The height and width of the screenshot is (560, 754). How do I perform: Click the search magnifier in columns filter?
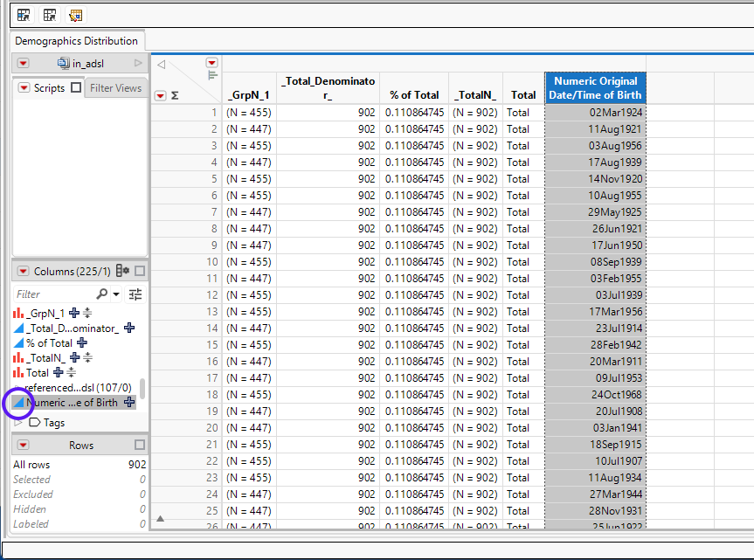coord(103,294)
